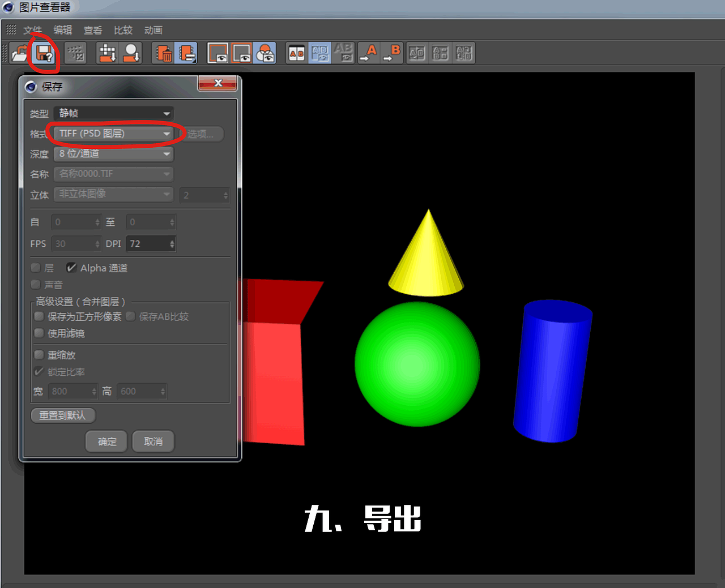Open the 动画 menu
This screenshot has height=588, width=725.
[153, 30]
